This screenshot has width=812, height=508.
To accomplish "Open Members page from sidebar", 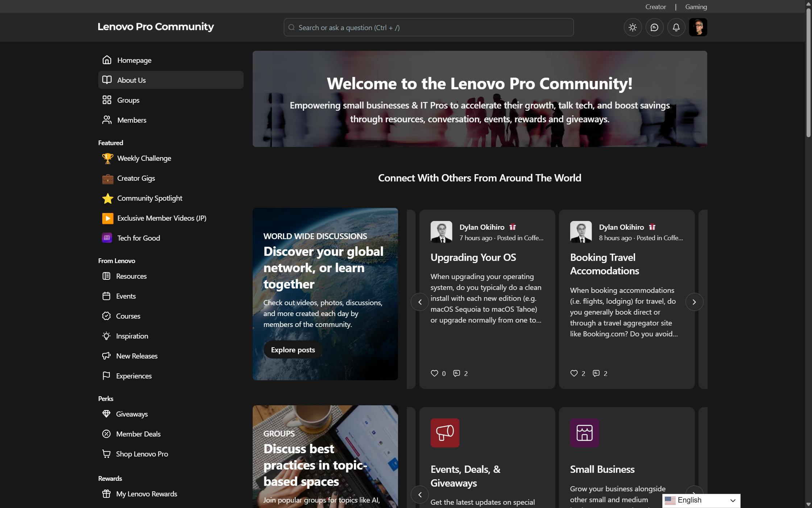I will (x=132, y=120).
